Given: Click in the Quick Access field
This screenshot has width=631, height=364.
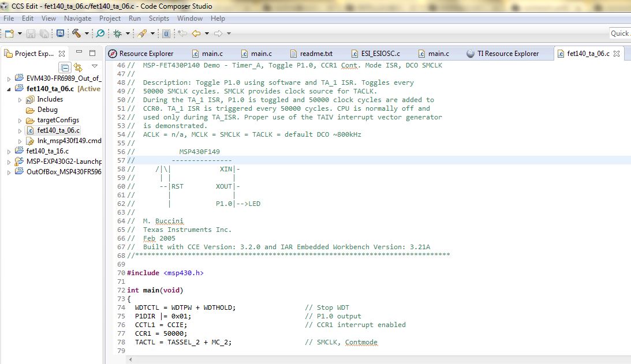Looking at the screenshot, I should (x=619, y=33).
